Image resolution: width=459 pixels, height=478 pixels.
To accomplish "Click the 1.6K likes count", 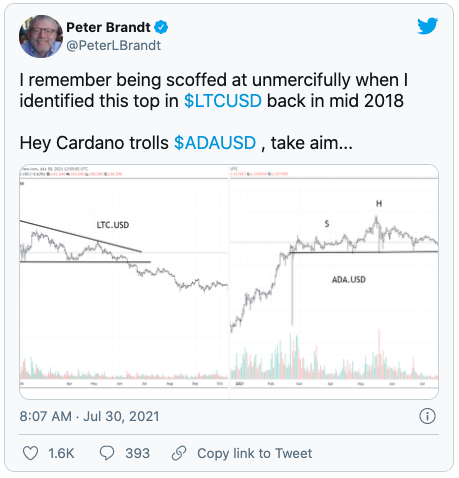I will point(61,454).
